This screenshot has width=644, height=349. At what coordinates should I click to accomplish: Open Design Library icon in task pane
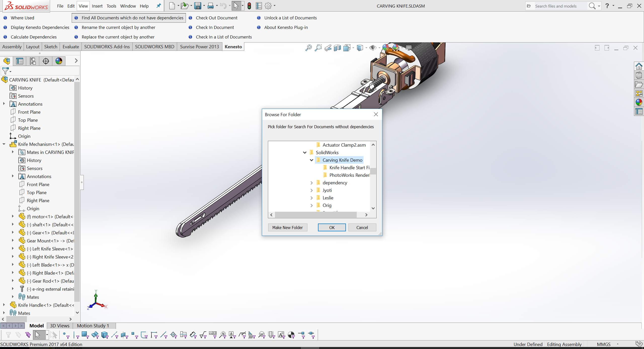[639, 75]
